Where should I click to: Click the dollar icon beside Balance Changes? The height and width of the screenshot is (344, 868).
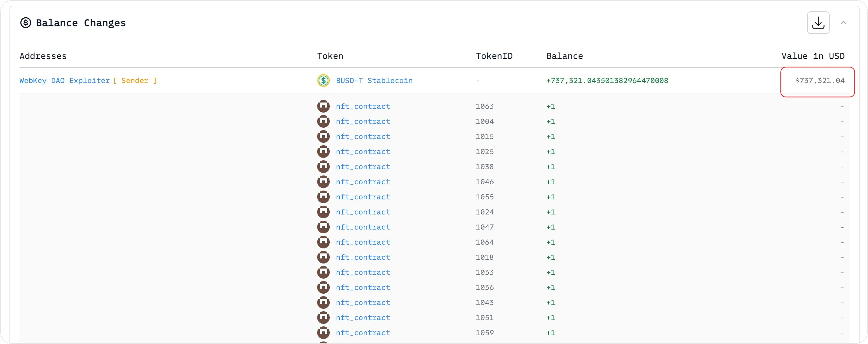[26, 23]
